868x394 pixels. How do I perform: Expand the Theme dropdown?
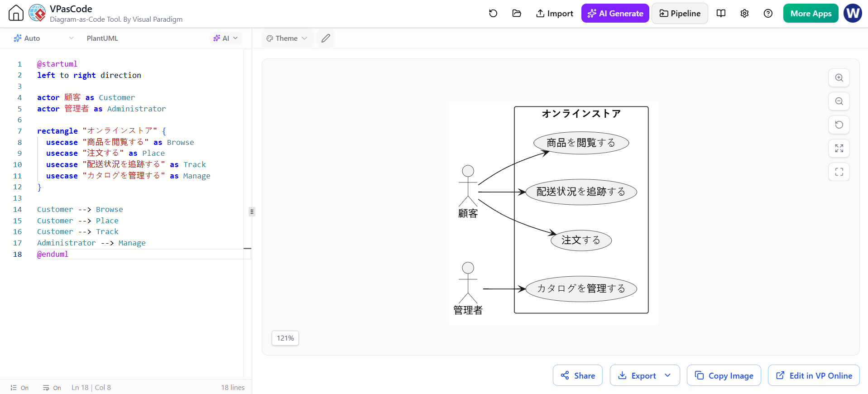coord(287,38)
